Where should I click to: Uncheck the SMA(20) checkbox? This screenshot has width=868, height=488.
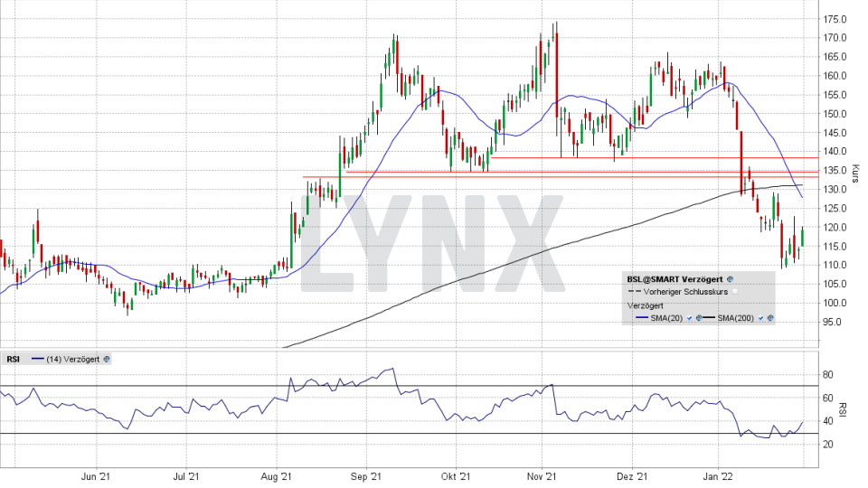[x=689, y=318]
